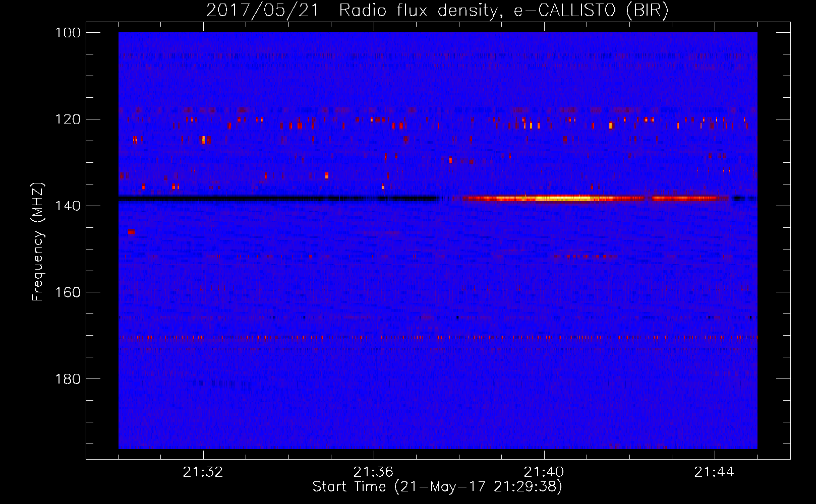Click the 21:44 time tick label
Image resolution: width=816 pixels, height=504 pixels.
click(x=715, y=472)
